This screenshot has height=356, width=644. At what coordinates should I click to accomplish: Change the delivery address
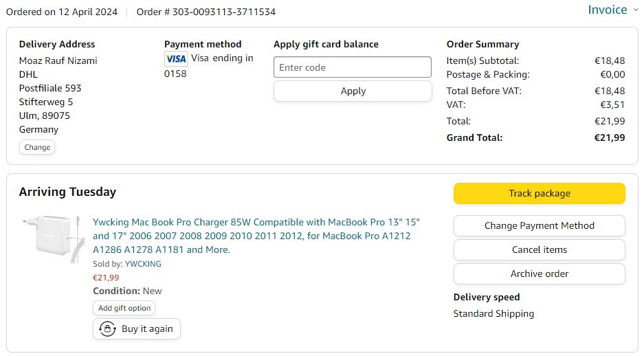pyautogui.click(x=37, y=147)
